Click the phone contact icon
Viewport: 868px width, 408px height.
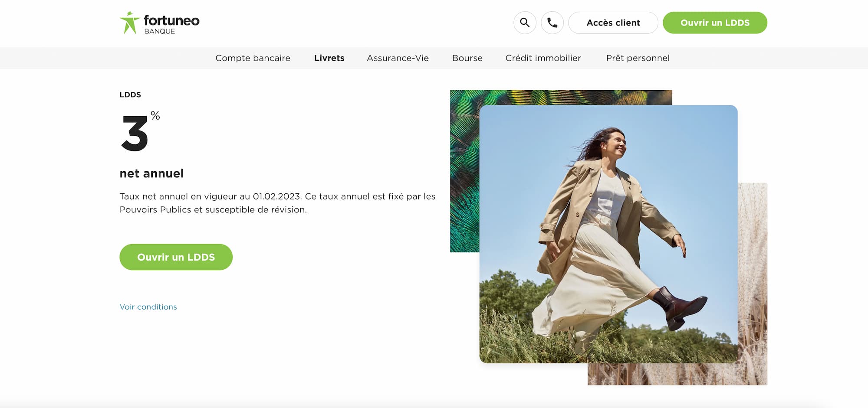point(552,23)
